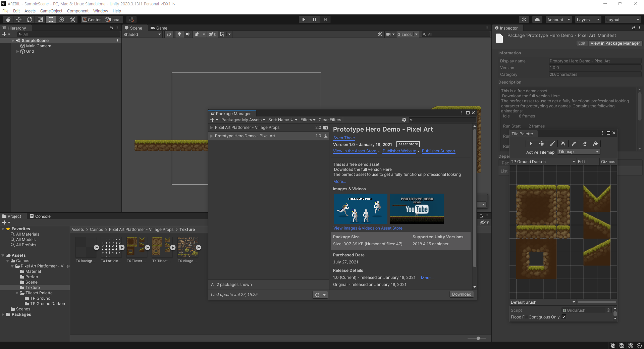Viewport: 644px width, 349px height.
Task: Open the GameObject menu
Action: tap(51, 11)
